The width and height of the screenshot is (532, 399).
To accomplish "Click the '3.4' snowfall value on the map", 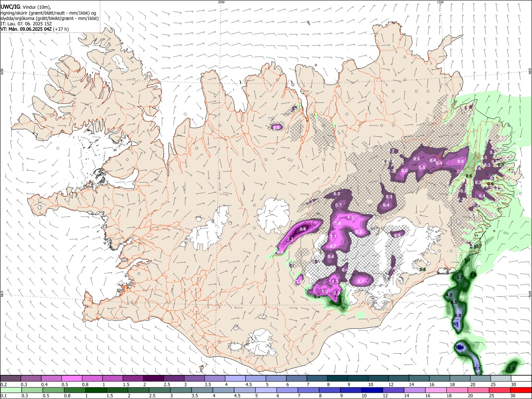I will [x=303, y=229].
